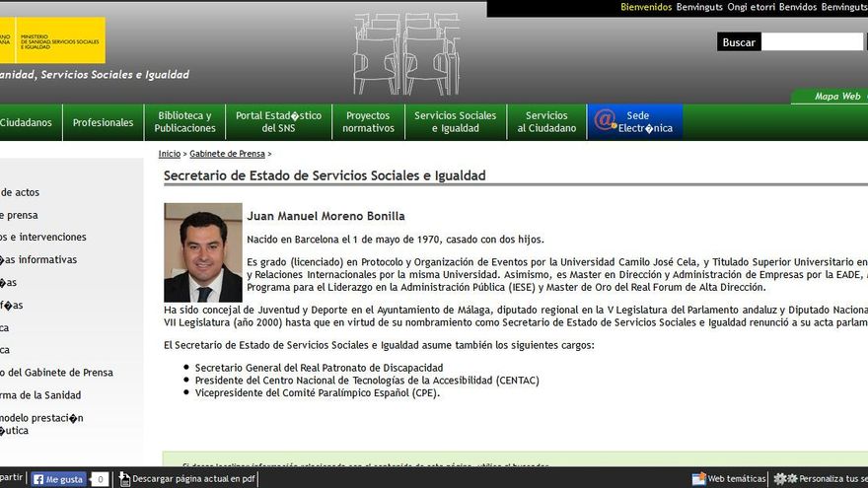
Task: Click the Sede Electrónica @ icon
Action: point(605,120)
